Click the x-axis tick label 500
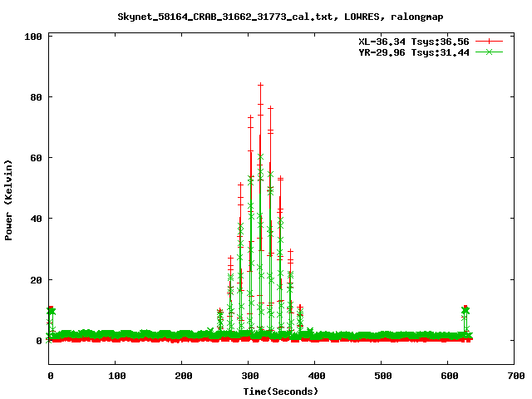 [x=383, y=376]
